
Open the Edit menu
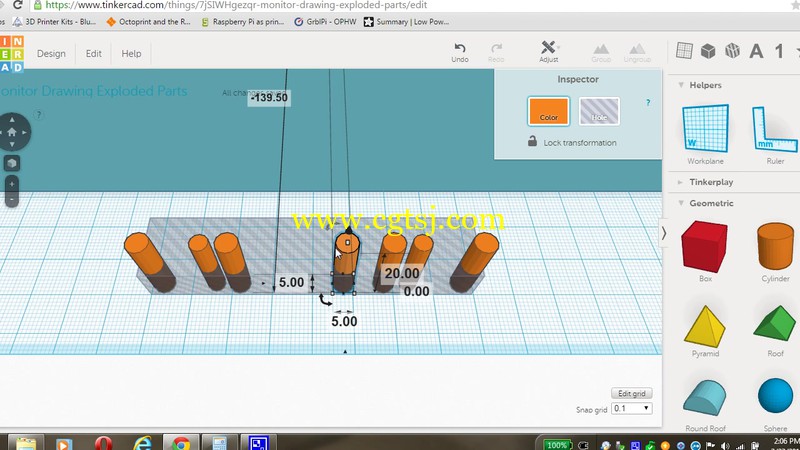(93, 54)
